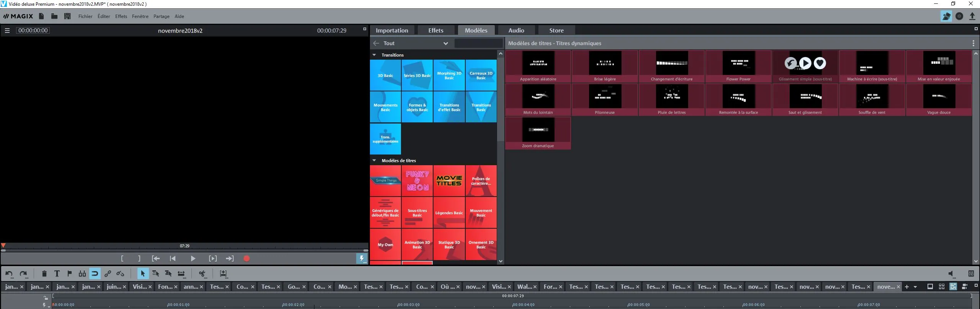980x309 pixels.
Task: Open the 3D Basic transitions category
Action: pos(385,75)
